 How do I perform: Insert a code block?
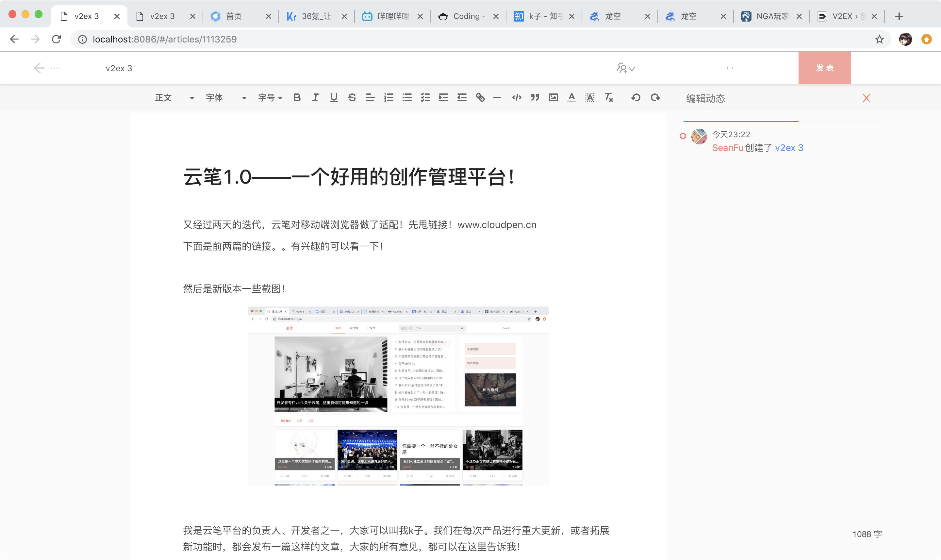coord(517,98)
